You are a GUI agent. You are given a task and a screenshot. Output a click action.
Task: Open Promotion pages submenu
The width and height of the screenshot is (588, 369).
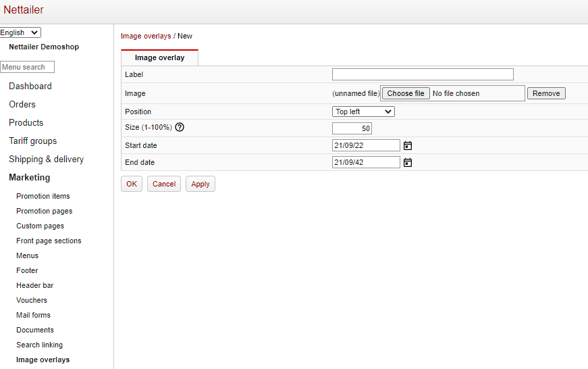point(45,211)
